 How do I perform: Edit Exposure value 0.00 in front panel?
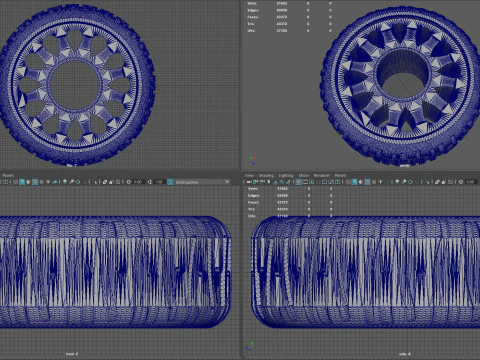(138, 182)
